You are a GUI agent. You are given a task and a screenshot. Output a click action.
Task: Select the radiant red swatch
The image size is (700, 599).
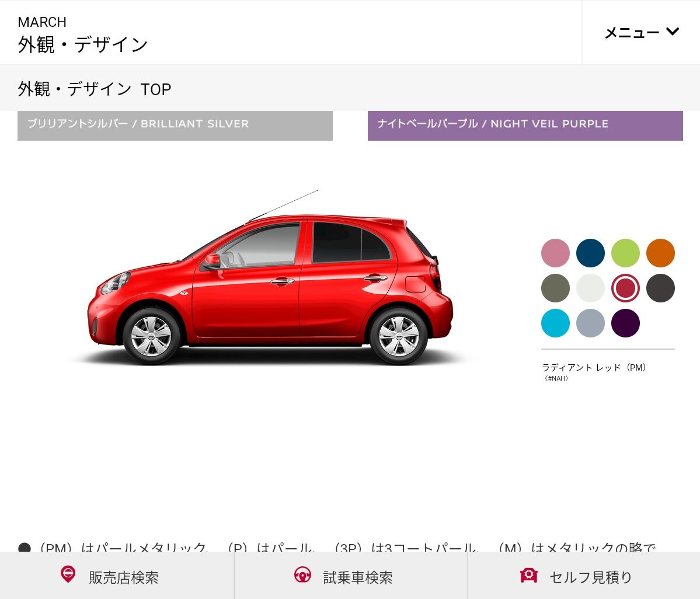pyautogui.click(x=625, y=288)
